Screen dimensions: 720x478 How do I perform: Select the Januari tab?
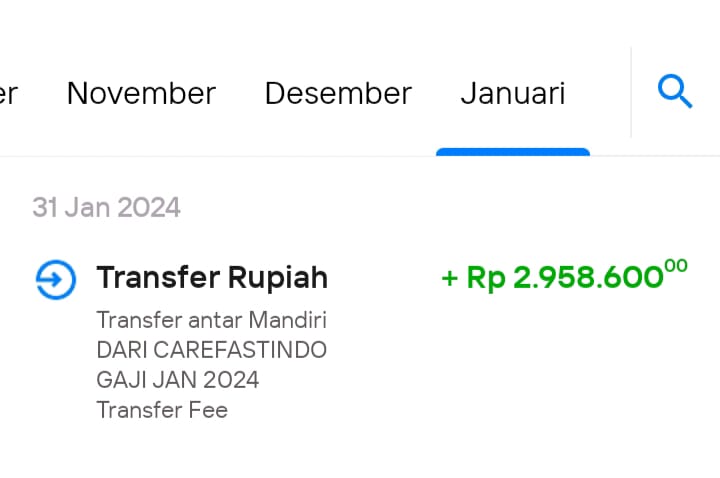click(513, 94)
